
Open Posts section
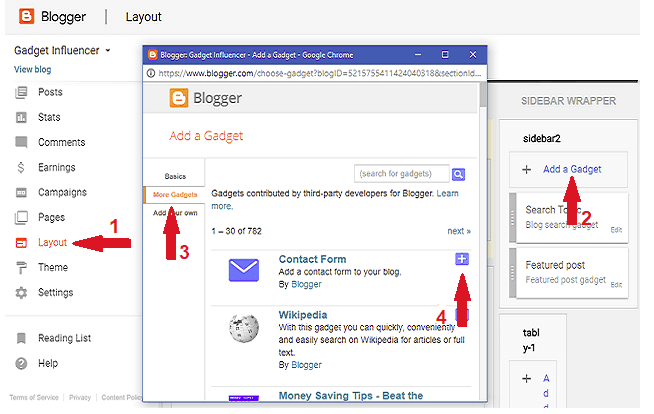pyautogui.click(x=50, y=92)
